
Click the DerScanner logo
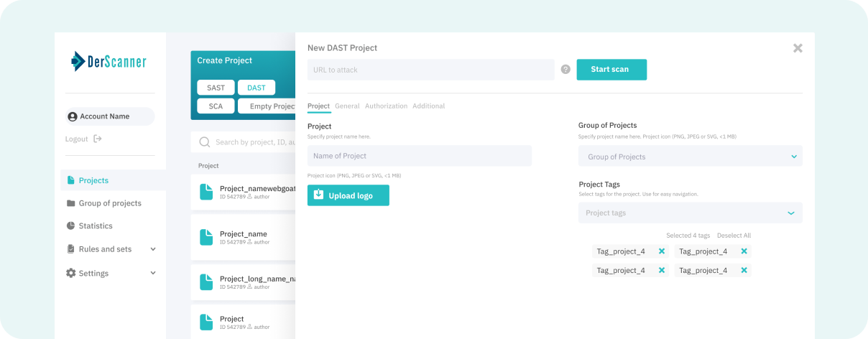tap(108, 62)
